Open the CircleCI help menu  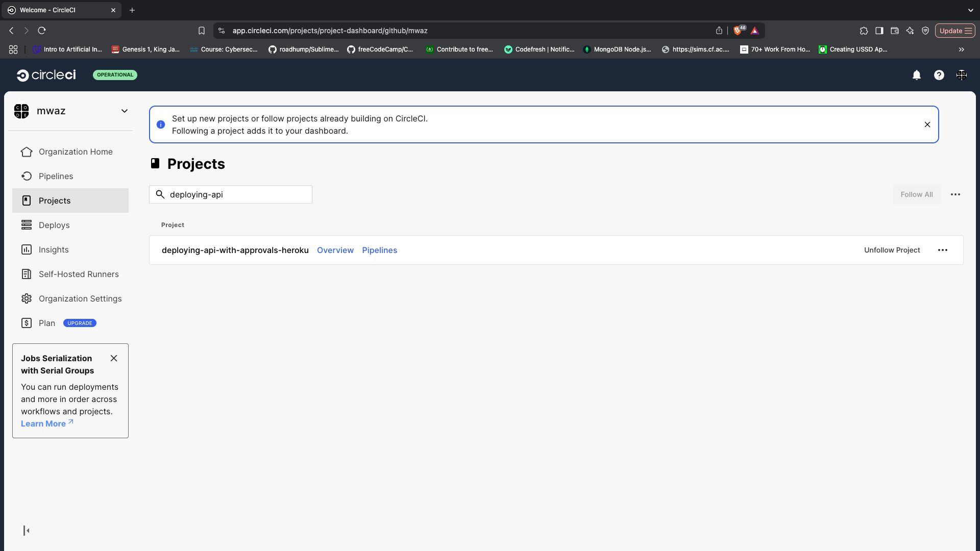pyautogui.click(x=939, y=75)
